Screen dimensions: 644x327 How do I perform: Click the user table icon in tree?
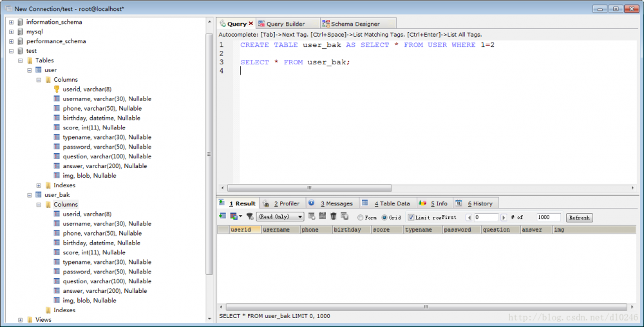[38, 70]
